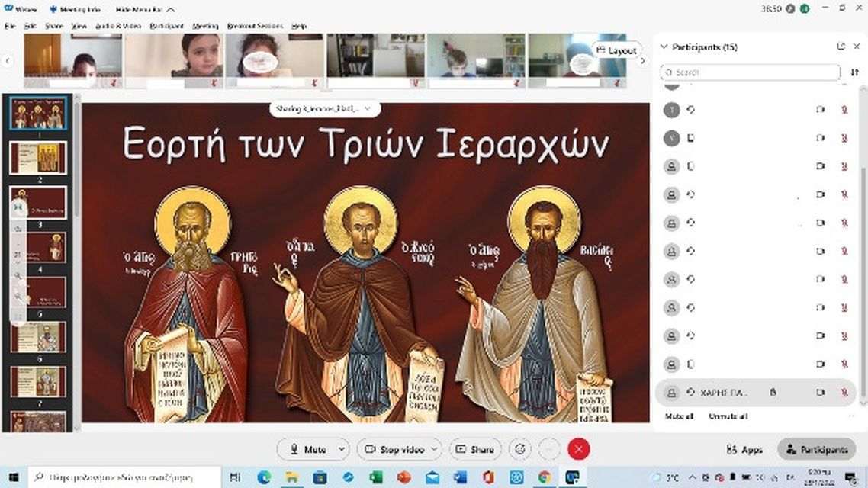Click the video icon in the T avatar row
The height and width of the screenshot is (488, 868).
click(x=821, y=110)
